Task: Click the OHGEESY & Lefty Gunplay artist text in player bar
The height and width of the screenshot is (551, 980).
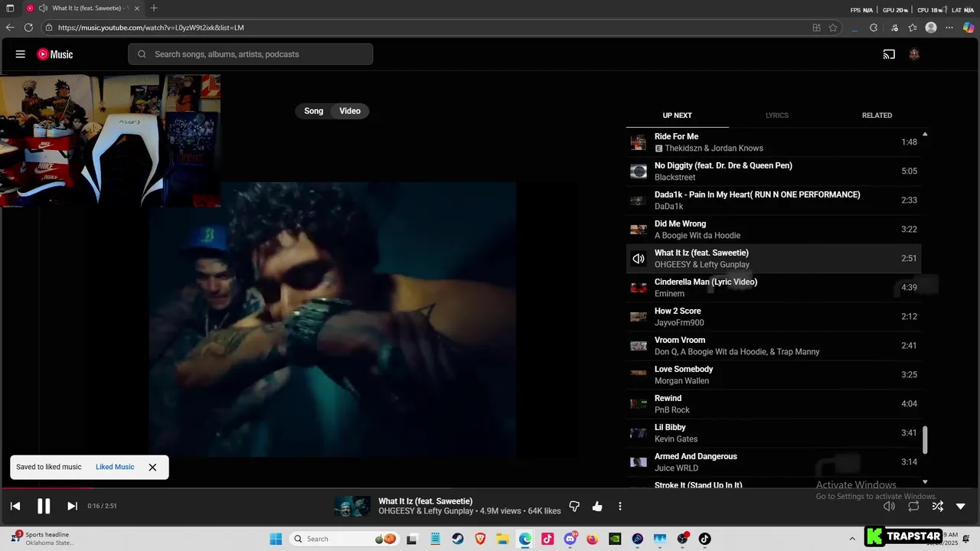Action: tap(426, 511)
